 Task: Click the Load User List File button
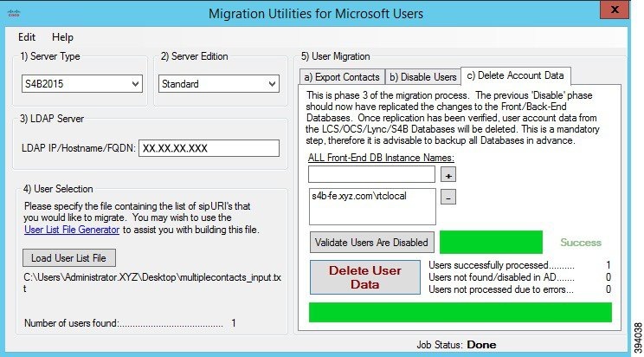[x=69, y=258]
